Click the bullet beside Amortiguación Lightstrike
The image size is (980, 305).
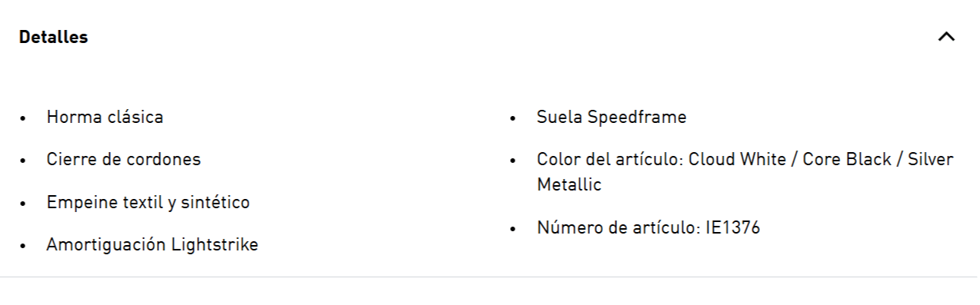[23, 247]
